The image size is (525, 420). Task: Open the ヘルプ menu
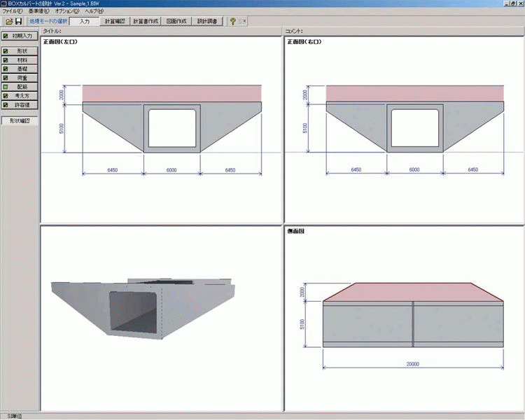click(x=94, y=12)
